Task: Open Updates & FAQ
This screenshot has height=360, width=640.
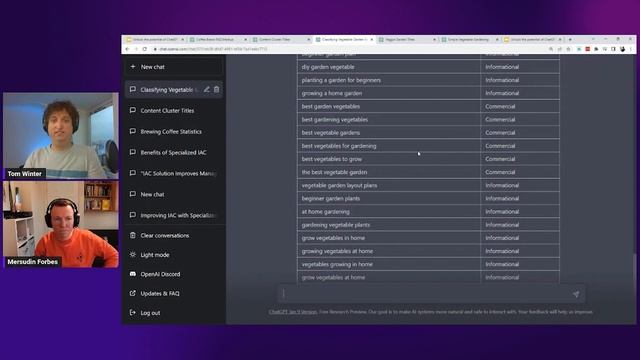Action: [173, 293]
